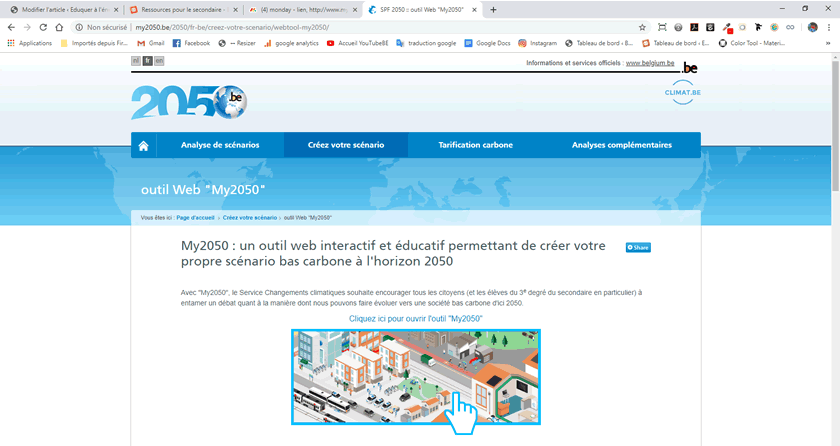The height and width of the screenshot is (446, 840).
Task: Open the browser home page
Action: click(x=59, y=27)
